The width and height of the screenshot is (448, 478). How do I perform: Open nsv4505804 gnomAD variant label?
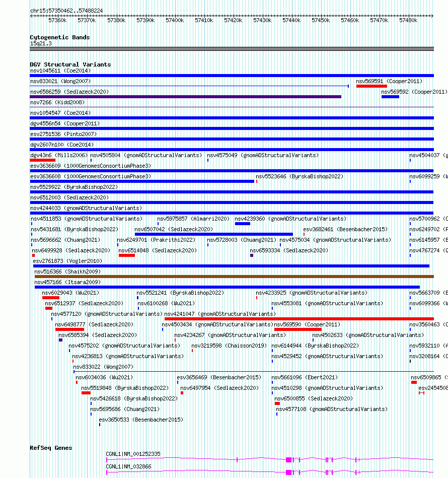point(146,155)
